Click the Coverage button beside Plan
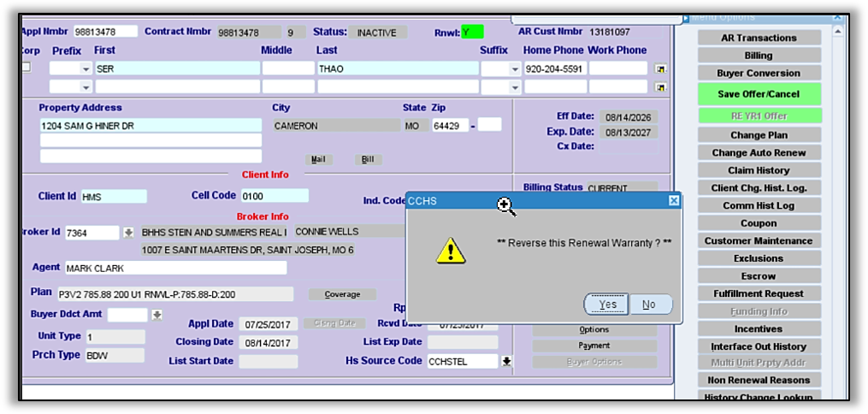The width and height of the screenshot is (868, 414). click(x=342, y=294)
